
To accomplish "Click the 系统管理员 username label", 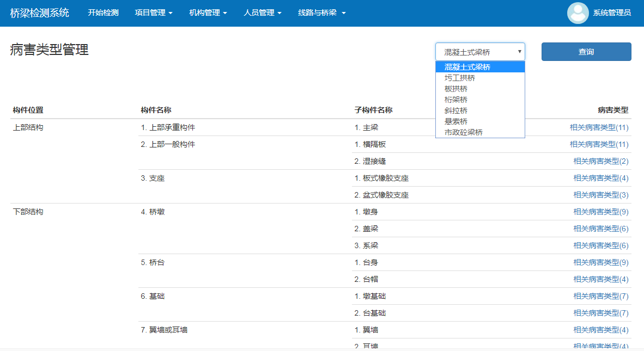I will tap(612, 13).
